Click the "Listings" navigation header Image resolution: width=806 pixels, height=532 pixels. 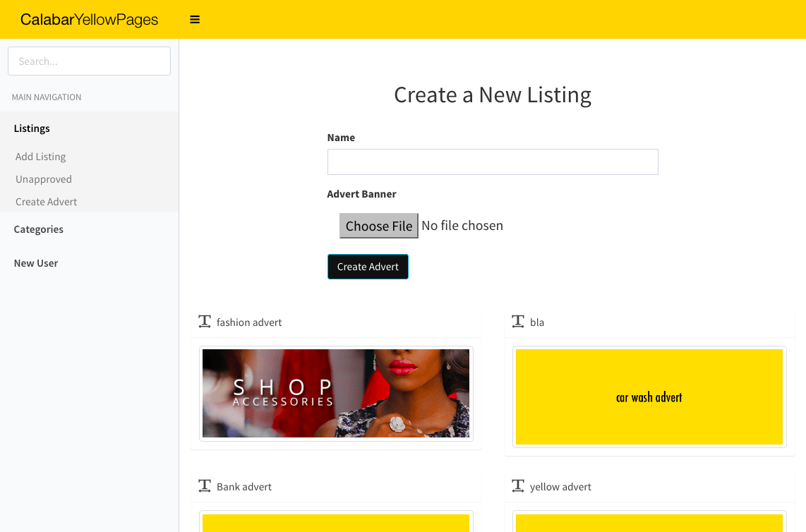32,128
